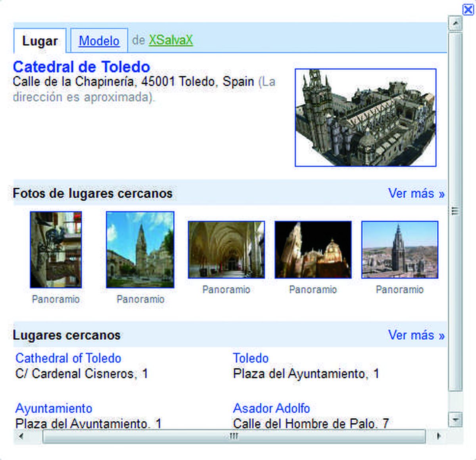Click Ver más for Fotos de lugares cercanos
This screenshot has width=476, height=460.
click(416, 194)
